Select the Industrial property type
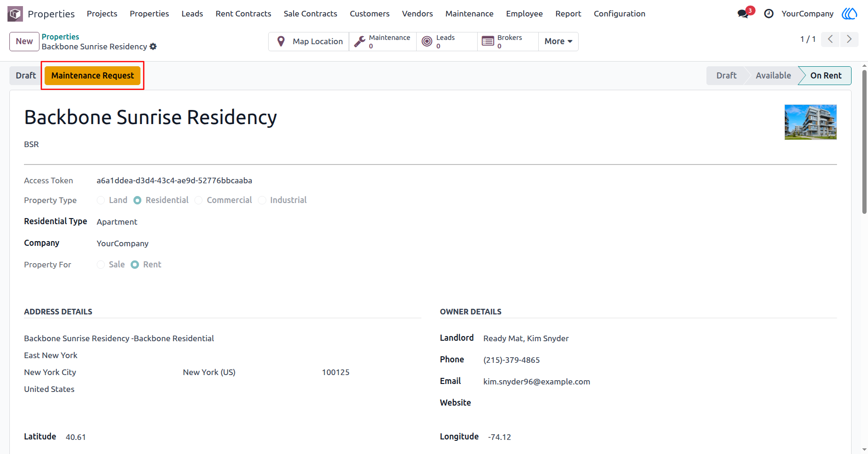Screen dimensions: 868x454 click(262, 200)
